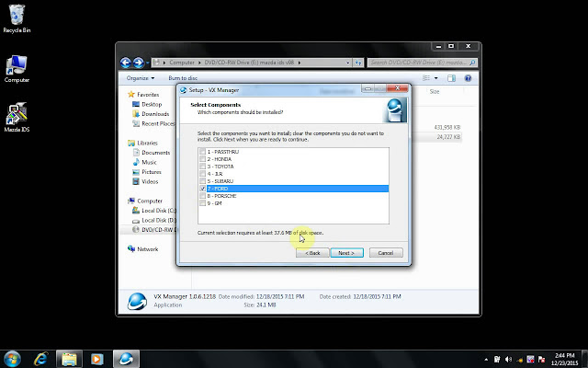Sort by the Size column header
The height and width of the screenshot is (368, 588).
click(435, 92)
